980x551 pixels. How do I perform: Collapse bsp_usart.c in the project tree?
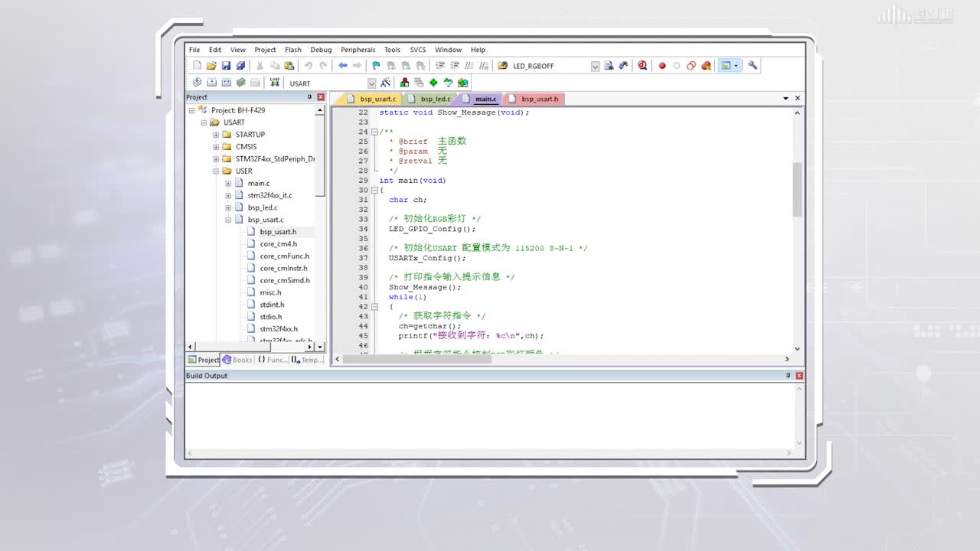tap(228, 220)
